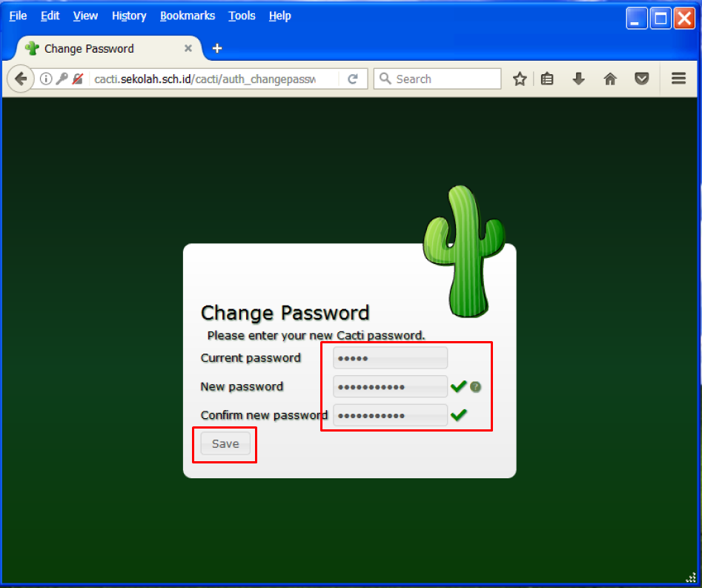Click the Current password field
The image size is (702, 588).
pyautogui.click(x=390, y=358)
